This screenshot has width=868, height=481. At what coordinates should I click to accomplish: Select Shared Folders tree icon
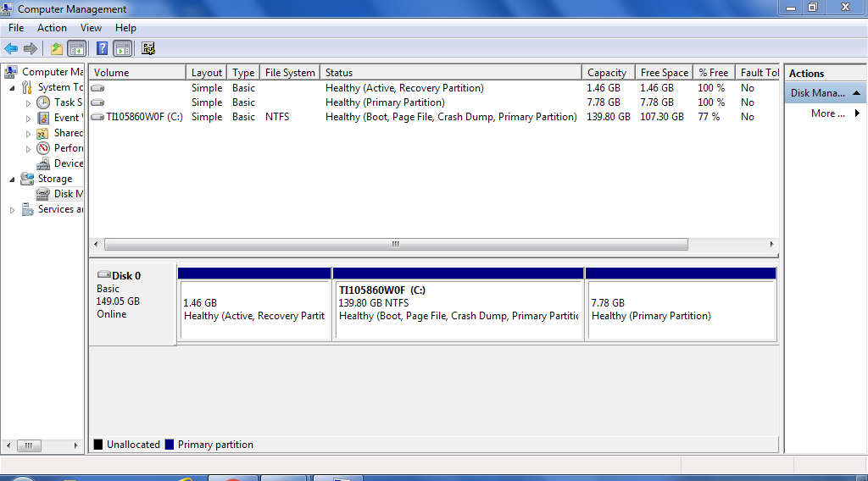pos(42,133)
